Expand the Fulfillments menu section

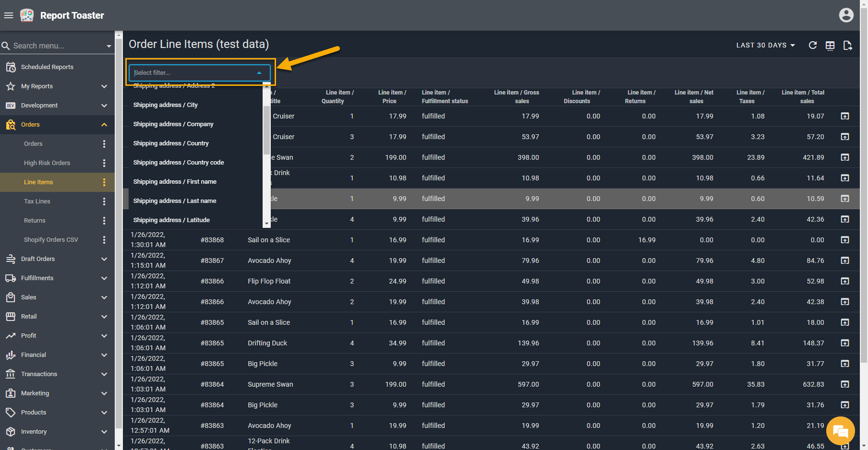(104, 278)
